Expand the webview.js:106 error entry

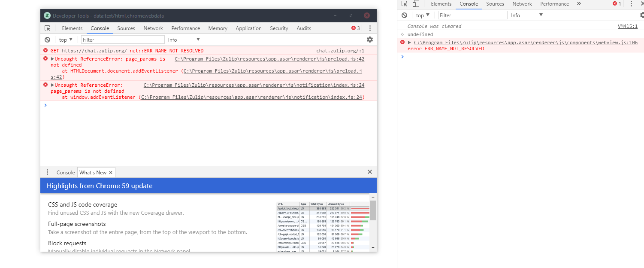click(410, 43)
